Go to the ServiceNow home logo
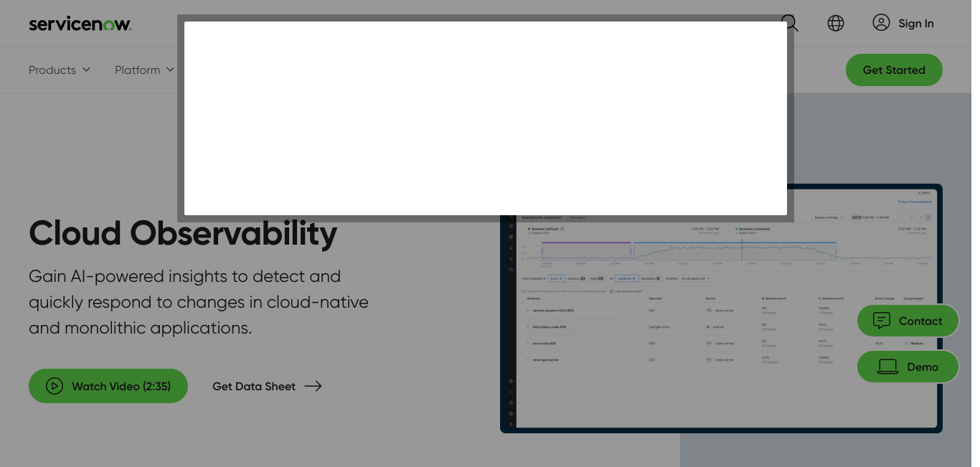Screen dimensions: 980x467 (80, 24)
